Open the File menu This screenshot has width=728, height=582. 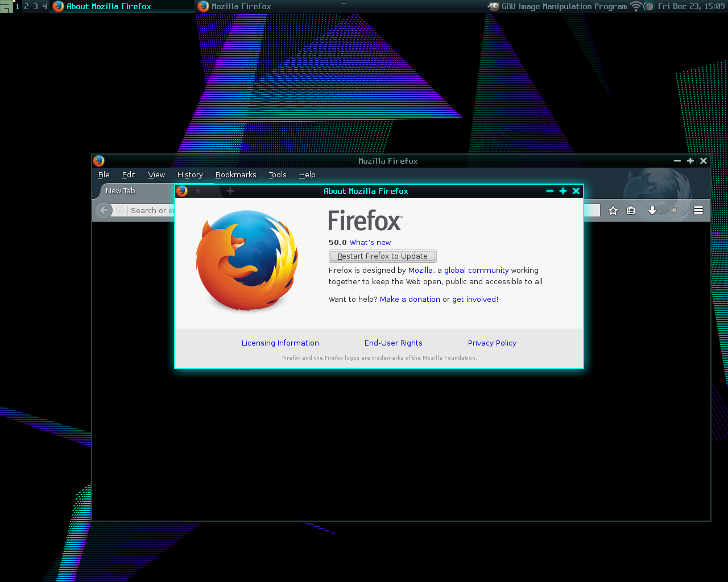pos(104,175)
